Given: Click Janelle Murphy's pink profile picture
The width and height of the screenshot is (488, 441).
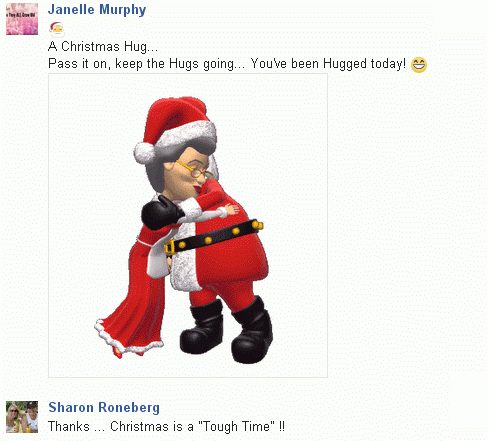Looking at the screenshot, I should [22, 19].
